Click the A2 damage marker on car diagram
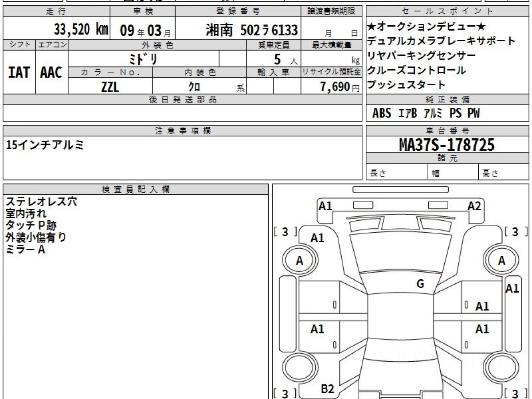This screenshot has height=399, width=532. pyautogui.click(x=474, y=206)
